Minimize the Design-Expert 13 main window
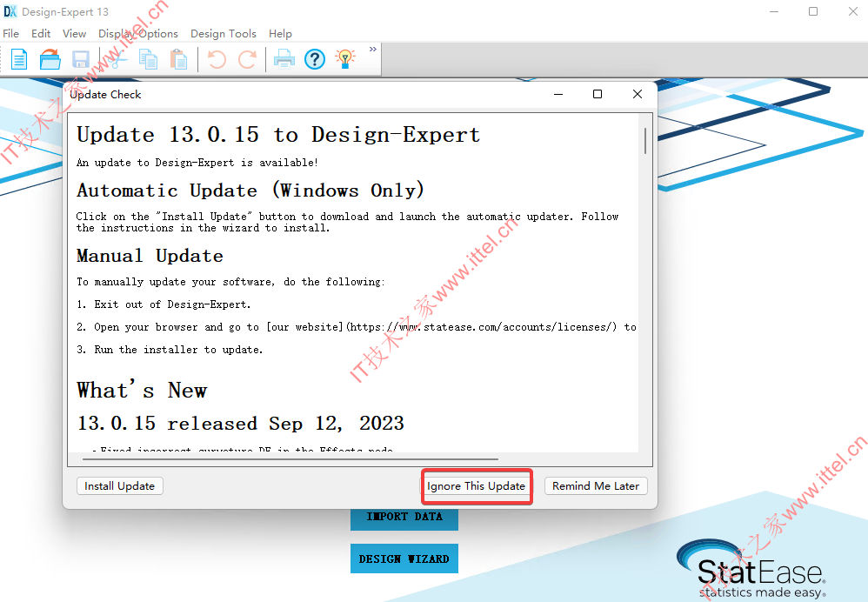868x602 pixels. pos(774,11)
